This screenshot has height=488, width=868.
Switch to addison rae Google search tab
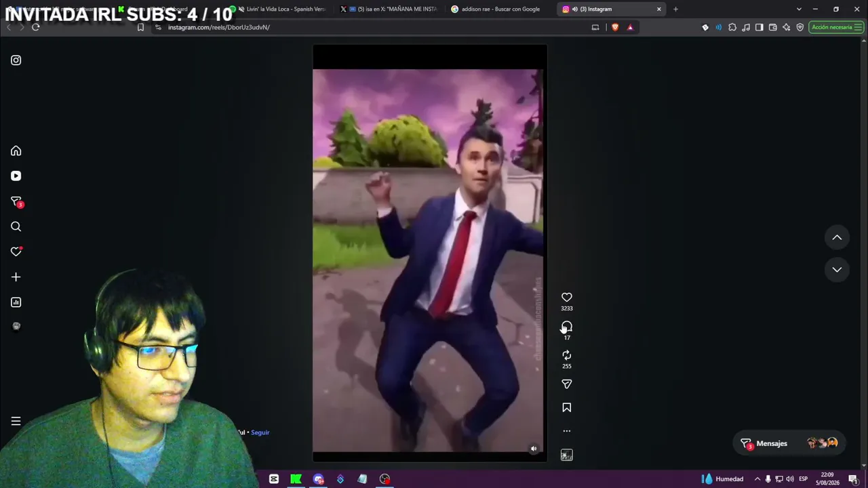tap(500, 9)
